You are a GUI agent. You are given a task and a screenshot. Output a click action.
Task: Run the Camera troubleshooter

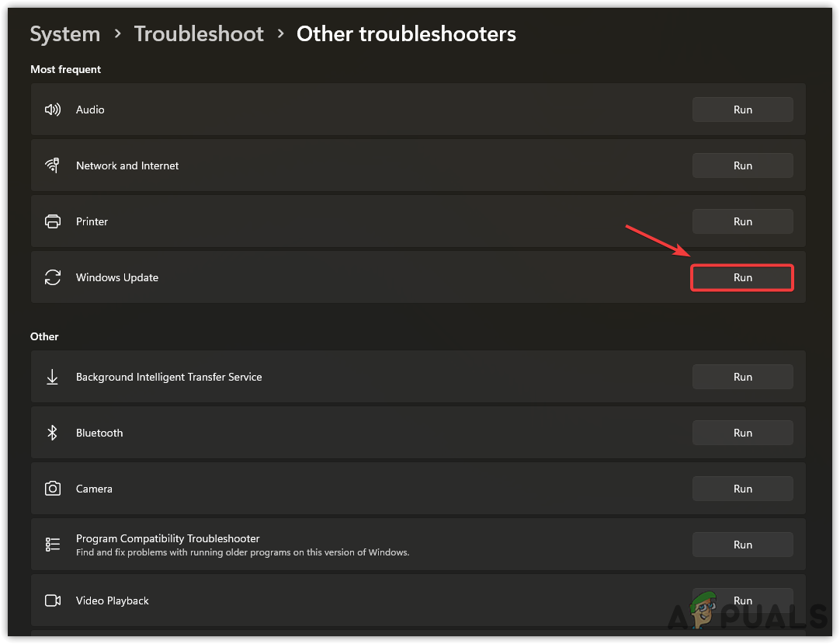tap(742, 489)
